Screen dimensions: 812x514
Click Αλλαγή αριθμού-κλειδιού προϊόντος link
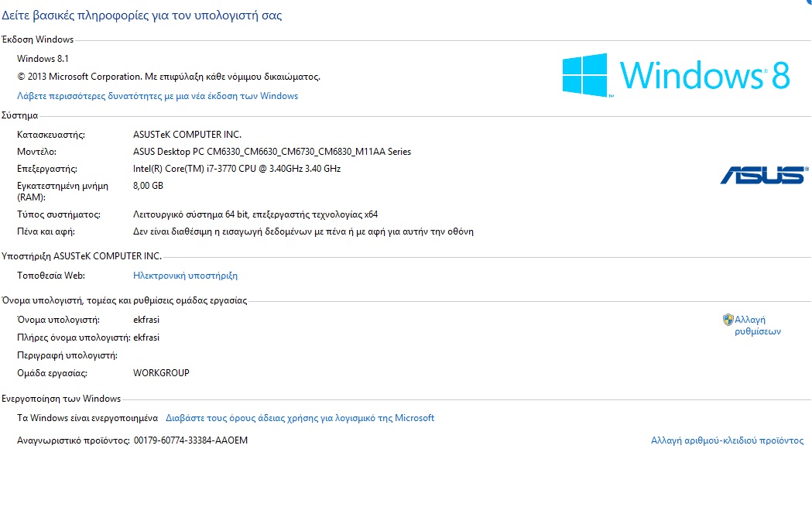[x=727, y=440]
